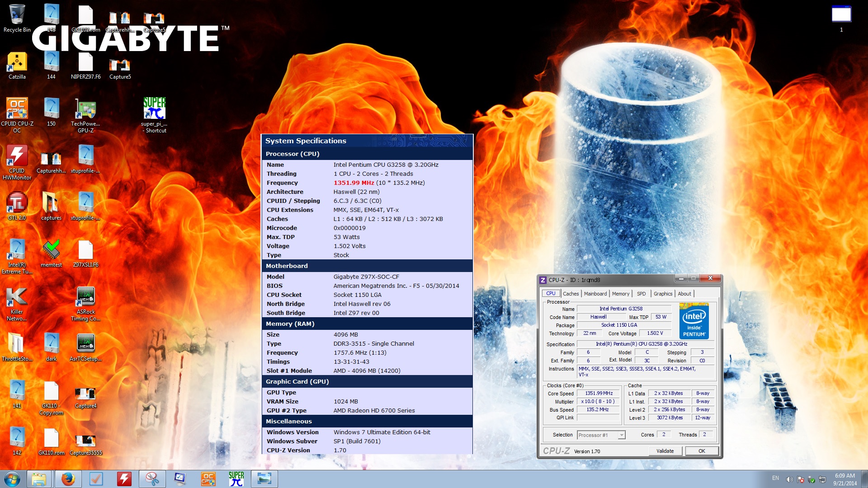Image resolution: width=868 pixels, height=488 pixels.
Task: Switch to the Mainboard tab in CPU-Z
Action: (595, 294)
